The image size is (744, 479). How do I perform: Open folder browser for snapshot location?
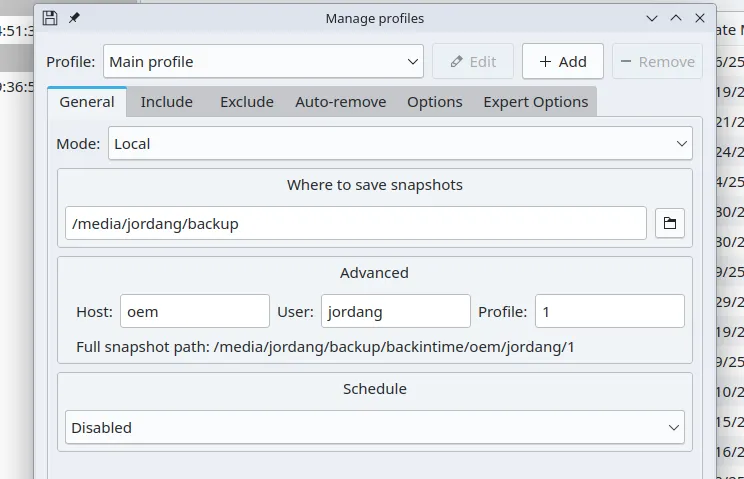[669, 224]
